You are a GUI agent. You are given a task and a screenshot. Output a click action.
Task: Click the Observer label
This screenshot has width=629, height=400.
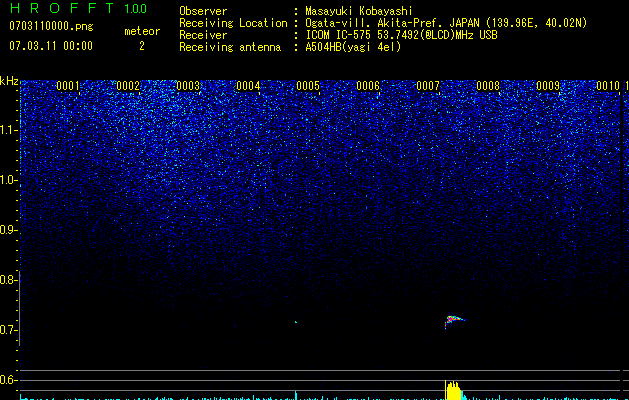pyautogui.click(x=203, y=11)
